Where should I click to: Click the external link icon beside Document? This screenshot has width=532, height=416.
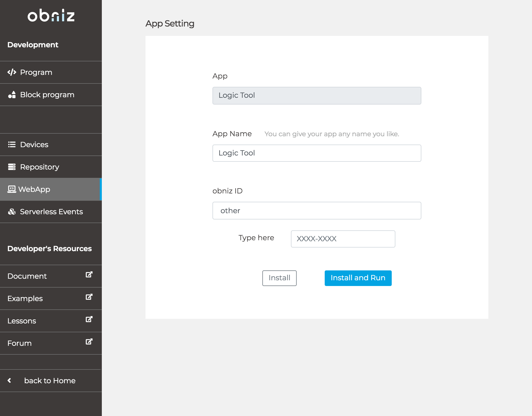[89, 275]
